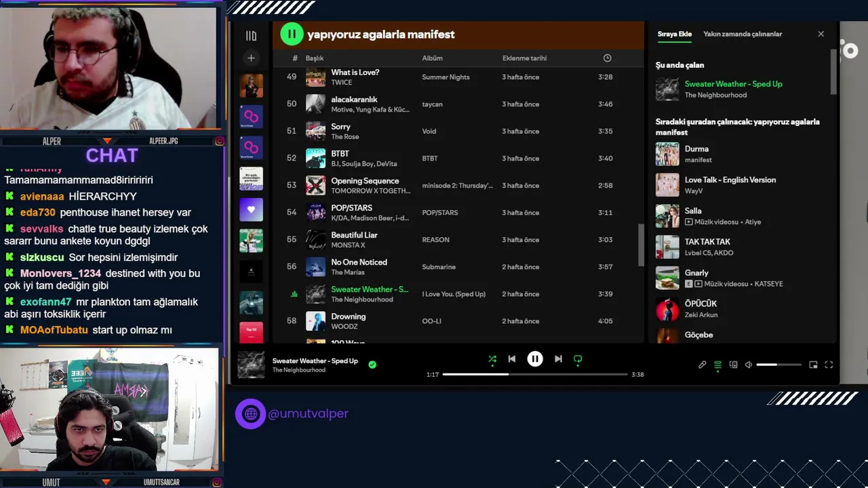868x488 pixels.
Task: Toggle shuffle in the player bar
Action: point(492,359)
